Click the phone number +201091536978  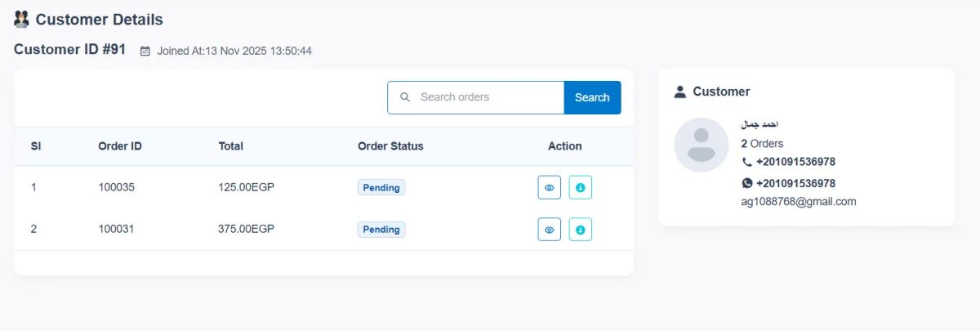click(795, 162)
